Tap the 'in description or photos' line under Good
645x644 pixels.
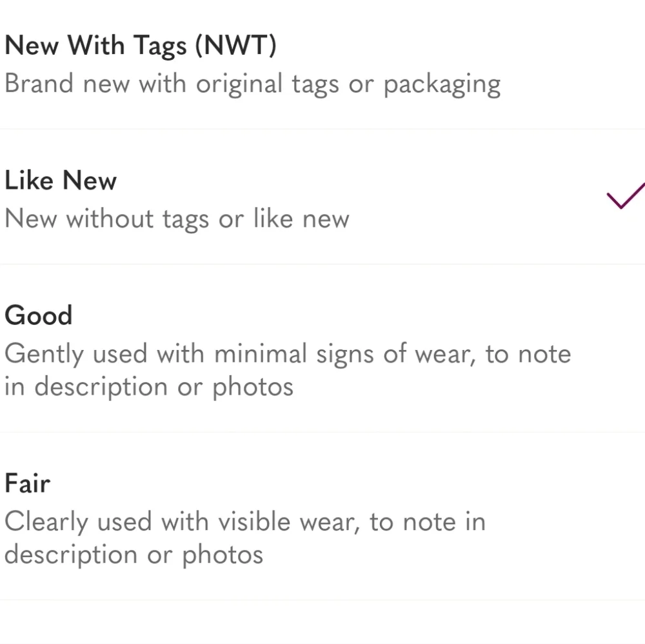(149, 387)
